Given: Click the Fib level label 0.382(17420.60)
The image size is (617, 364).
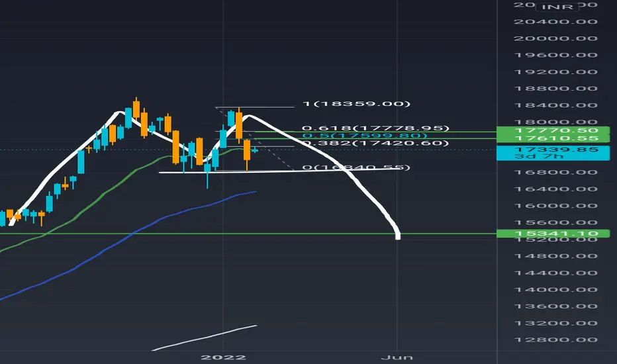Looking at the screenshot, I should (375, 143).
